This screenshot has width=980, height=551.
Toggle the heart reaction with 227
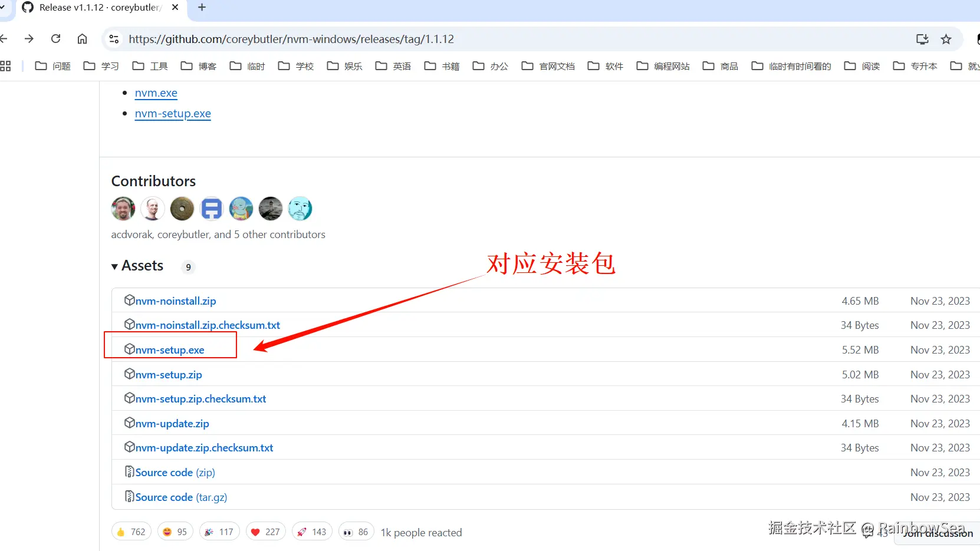266,532
